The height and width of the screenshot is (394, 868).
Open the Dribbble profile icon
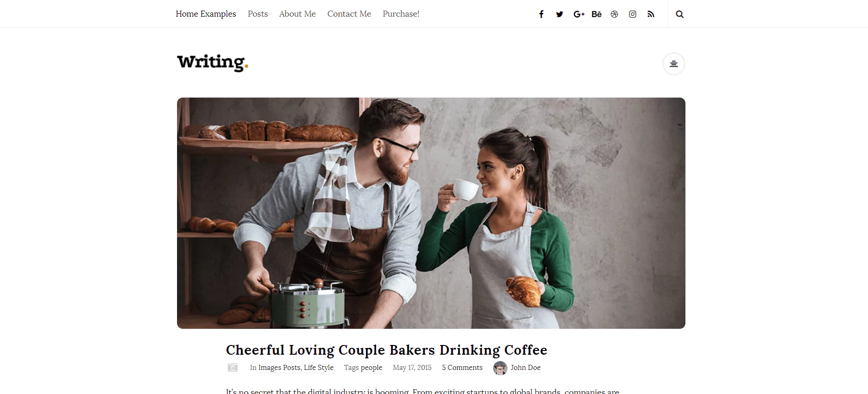tap(614, 14)
